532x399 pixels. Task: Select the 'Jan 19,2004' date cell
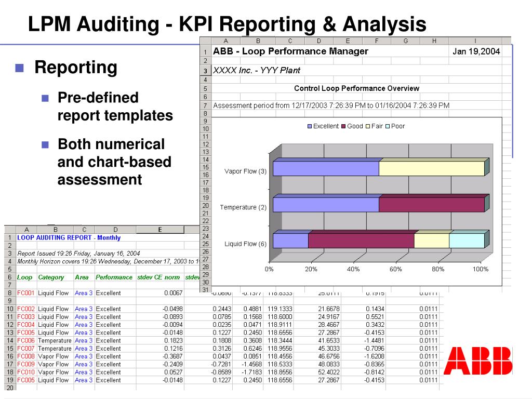(x=476, y=51)
